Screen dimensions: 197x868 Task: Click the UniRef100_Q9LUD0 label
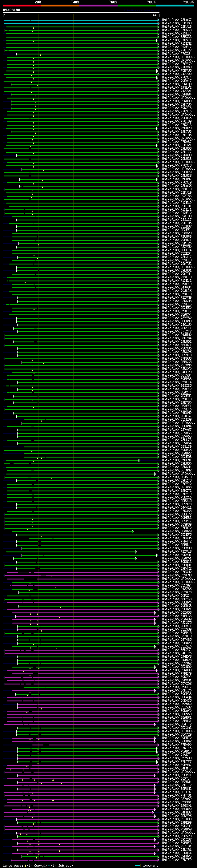177,463
